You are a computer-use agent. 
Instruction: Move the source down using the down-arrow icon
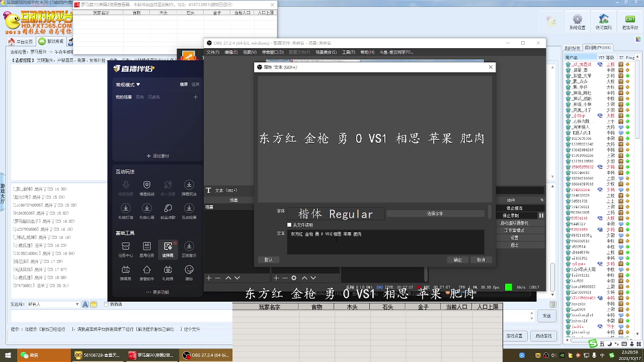[312, 278]
